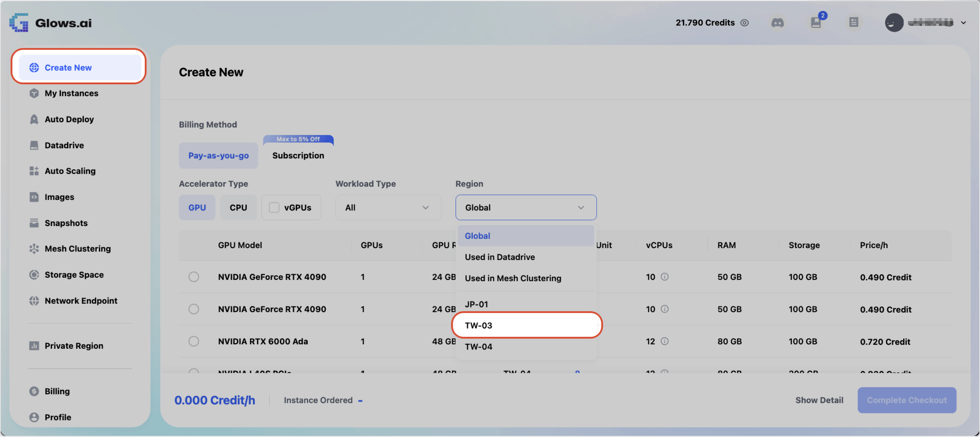The image size is (980, 437).
Task: Click the Billing dollar icon
Action: pos(34,391)
